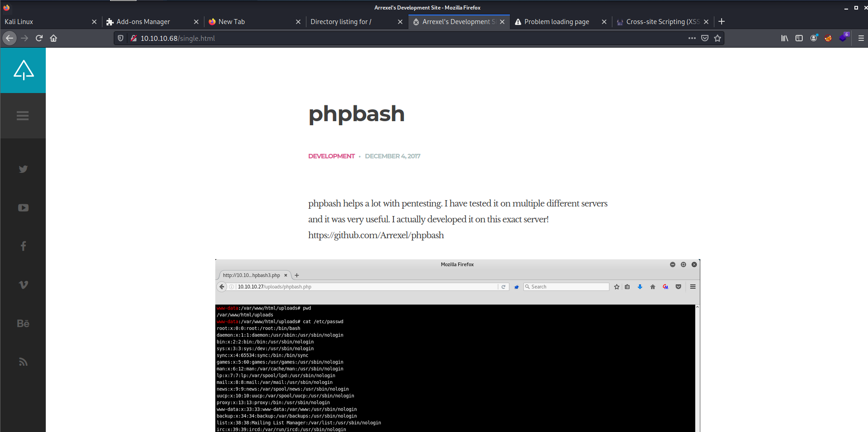This screenshot has height=432, width=868.
Task: Close the Directory listing tab
Action: (x=400, y=22)
